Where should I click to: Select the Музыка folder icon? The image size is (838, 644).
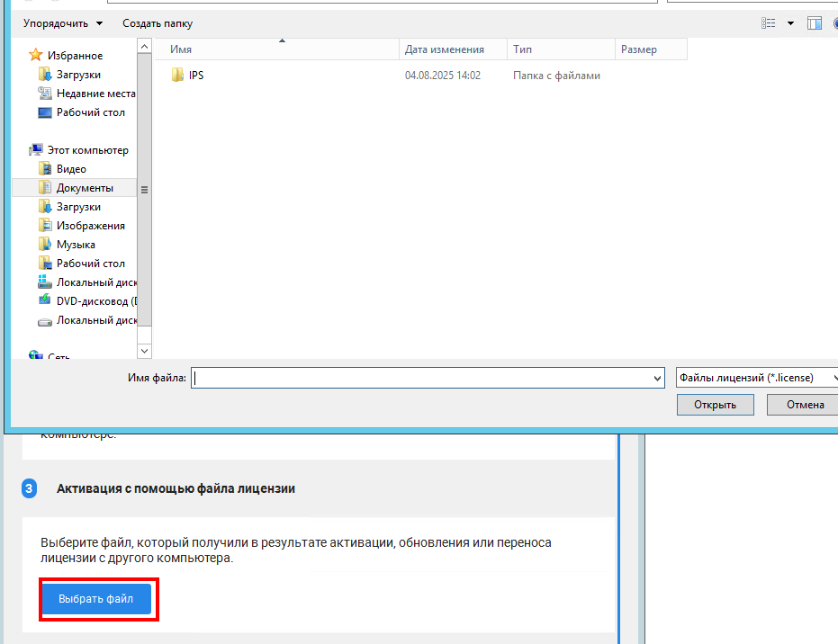pyautogui.click(x=45, y=245)
